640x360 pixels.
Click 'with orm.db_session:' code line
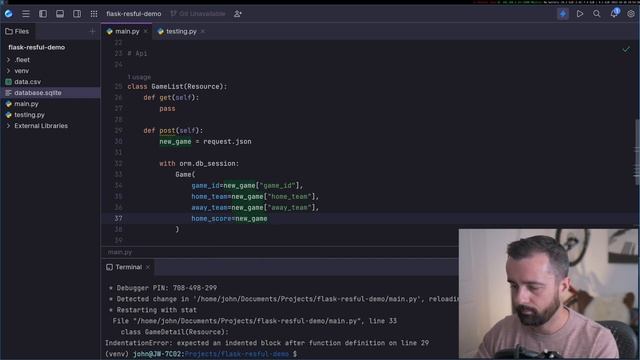(199, 164)
